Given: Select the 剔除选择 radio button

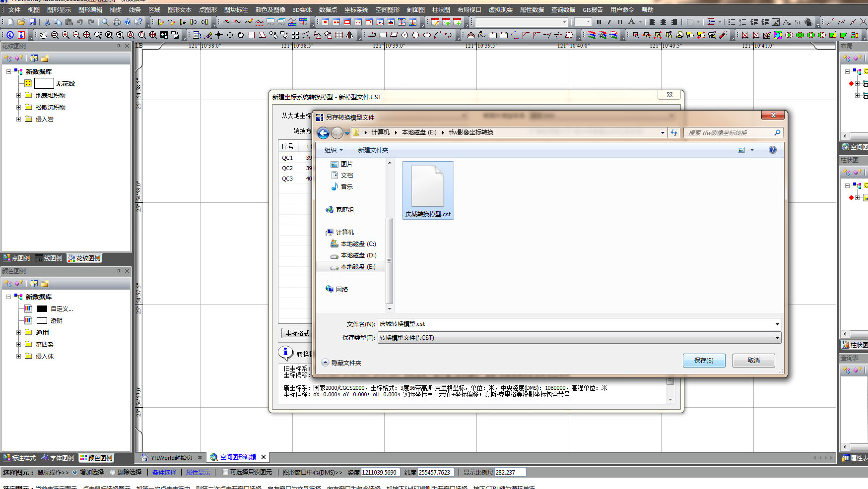Looking at the screenshot, I should coord(113,472).
